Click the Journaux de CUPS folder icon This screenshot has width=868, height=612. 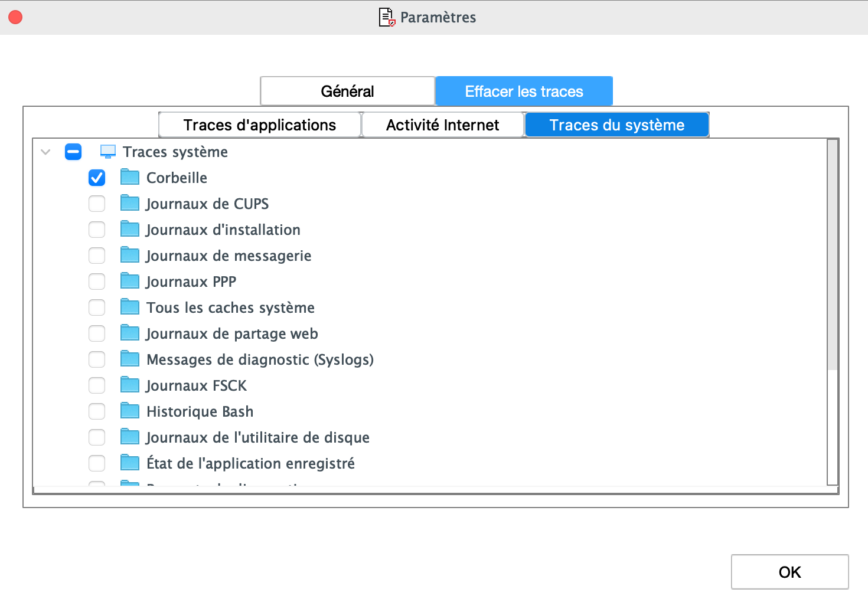coord(130,203)
